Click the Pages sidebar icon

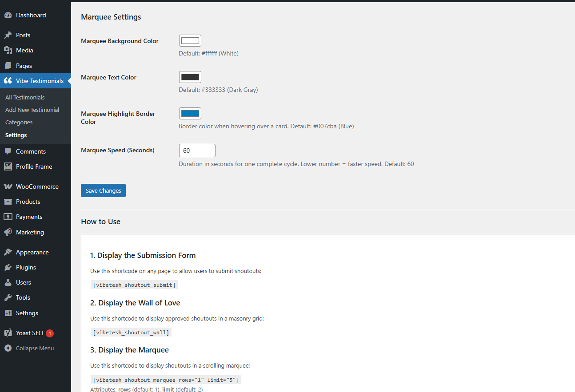pyautogui.click(x=8, y=65)
